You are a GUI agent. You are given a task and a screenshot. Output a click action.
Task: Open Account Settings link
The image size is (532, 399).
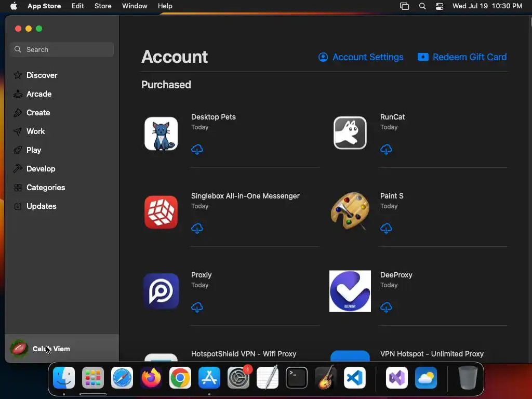(361, 57)
